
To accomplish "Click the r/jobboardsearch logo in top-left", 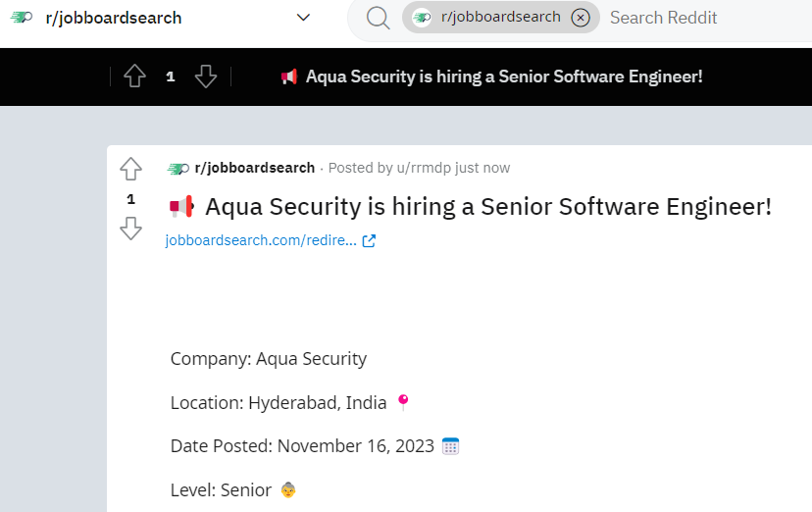I will click(22, 18).
